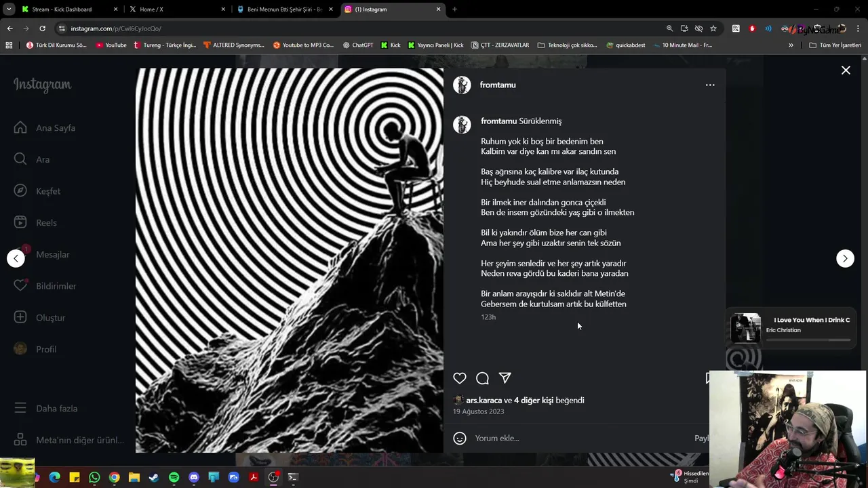The width and height of the screenshot is (868, 488).
Task: Like the post with the heart icon
Action: click(x=460, y=378)
